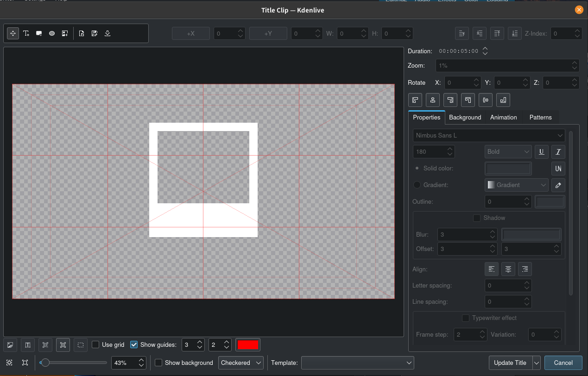Align objects to left edge
The image size is (588, 376).
point(415,100)
